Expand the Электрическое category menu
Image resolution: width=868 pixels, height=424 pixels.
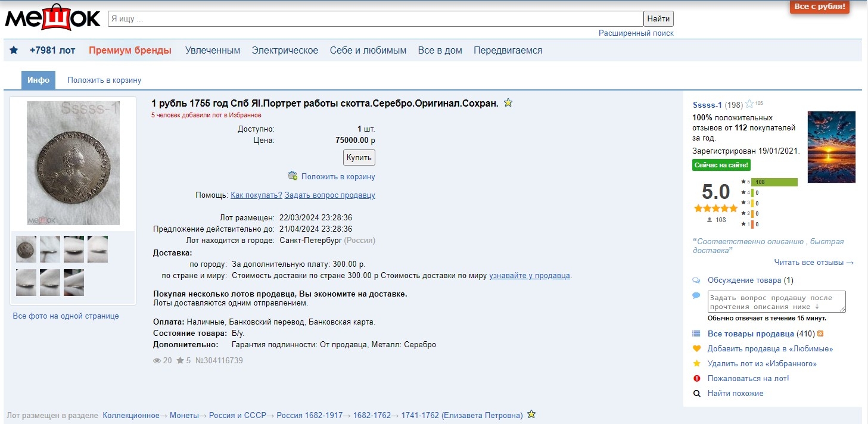285,51
